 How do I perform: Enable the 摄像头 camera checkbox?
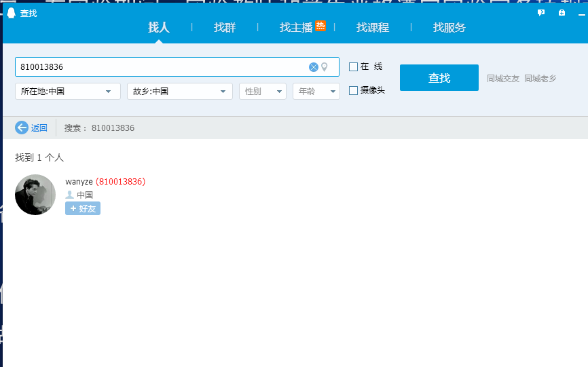tap(353, 90)
